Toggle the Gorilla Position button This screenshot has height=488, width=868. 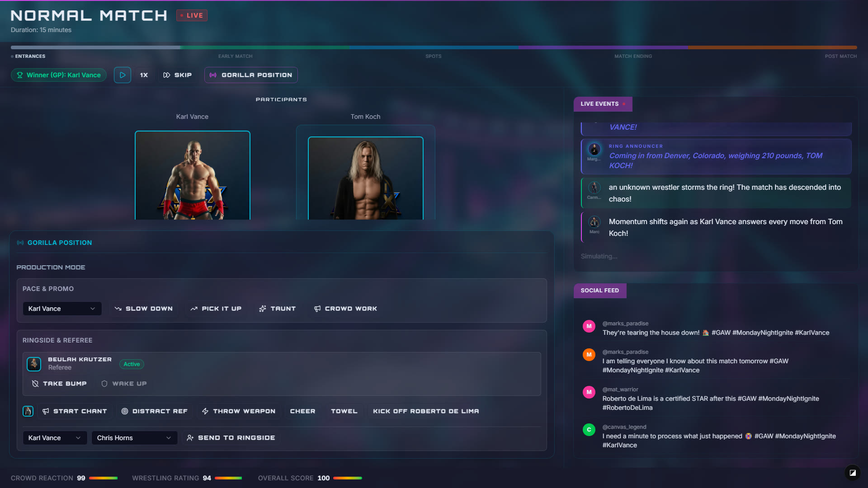tap(251, 75)
